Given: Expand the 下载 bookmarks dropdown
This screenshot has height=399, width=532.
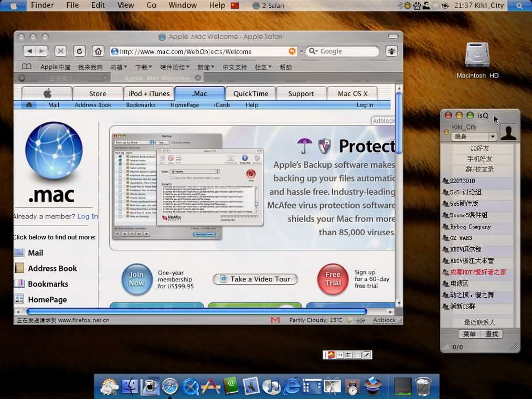Looking at the screenshot, I should click(144, 67).
